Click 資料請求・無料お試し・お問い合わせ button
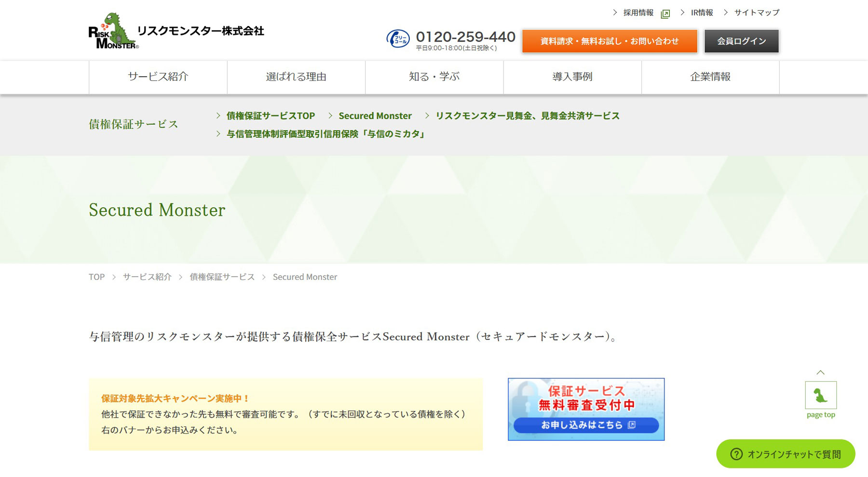868x477 pixels. tap(610, 41)
